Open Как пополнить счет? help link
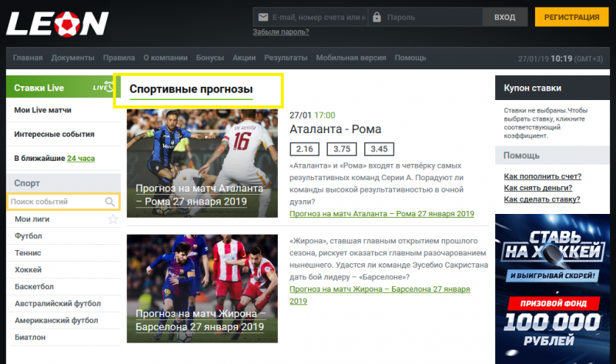This screenshot has width=616, height=364. (x=543, y=177)
